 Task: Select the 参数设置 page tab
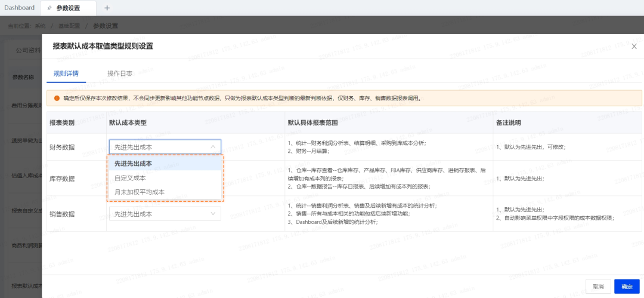[68, 8]
